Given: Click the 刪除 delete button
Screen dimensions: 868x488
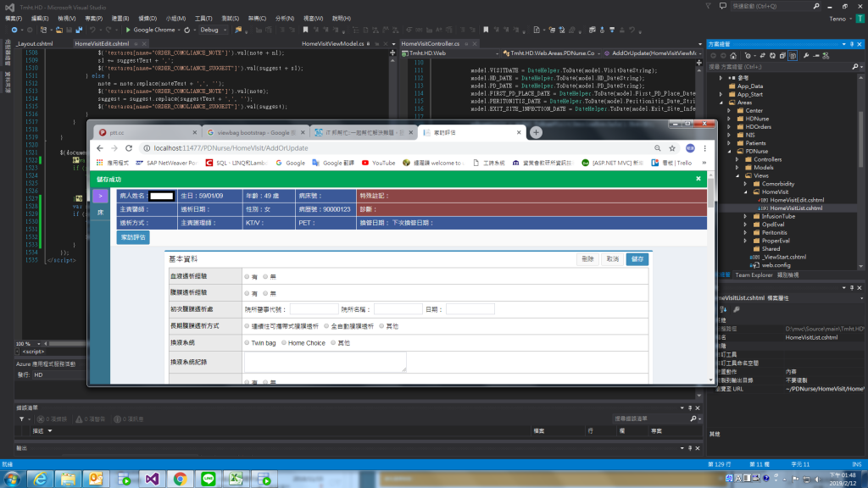Looking at the screenshot, I should 587,259.
